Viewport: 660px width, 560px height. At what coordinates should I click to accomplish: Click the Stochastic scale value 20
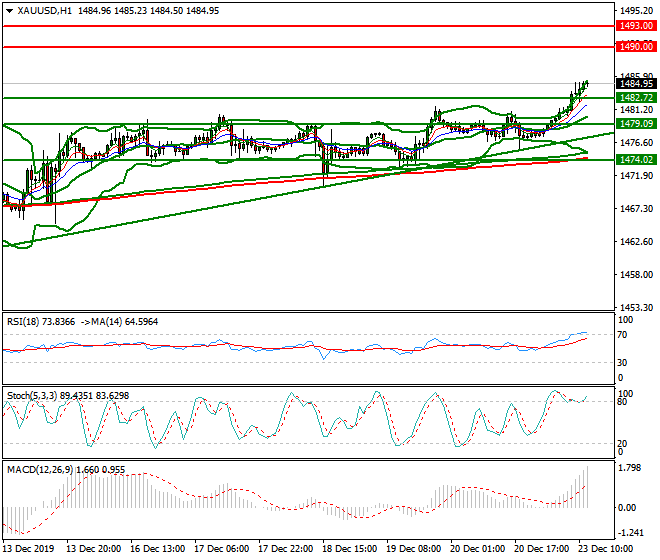tap(622, 444)
